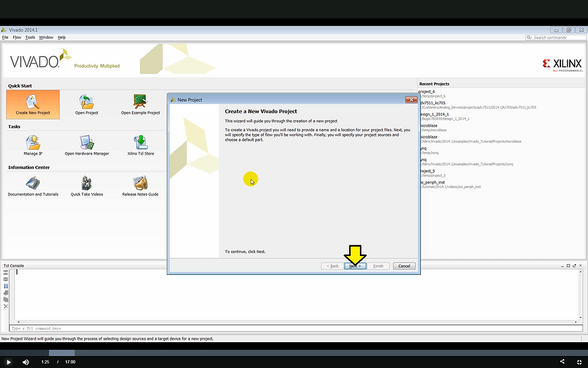Open the Tools menu
Image resolution: width=588 pixels, height=368 pixels.
coord(30,38)
